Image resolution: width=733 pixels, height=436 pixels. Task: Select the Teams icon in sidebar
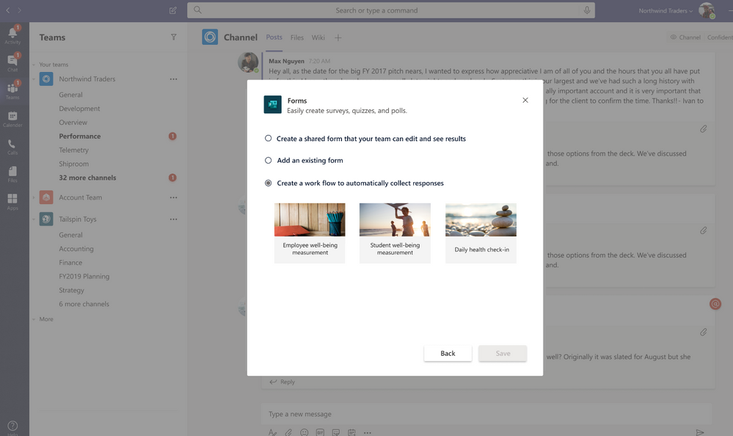click(x=13, y=90)
